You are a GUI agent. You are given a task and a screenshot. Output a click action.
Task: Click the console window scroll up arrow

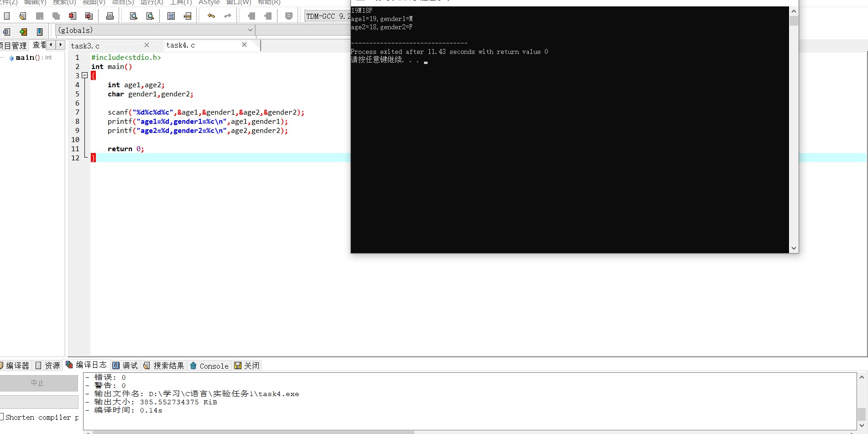pyautogui.click(x=794, y=11)
